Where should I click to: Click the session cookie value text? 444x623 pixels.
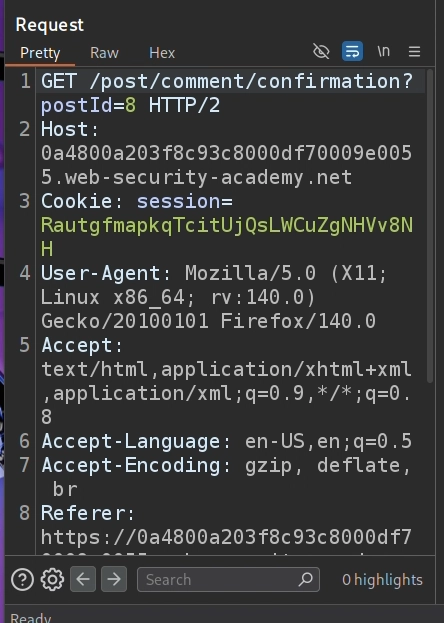point(227,237)
